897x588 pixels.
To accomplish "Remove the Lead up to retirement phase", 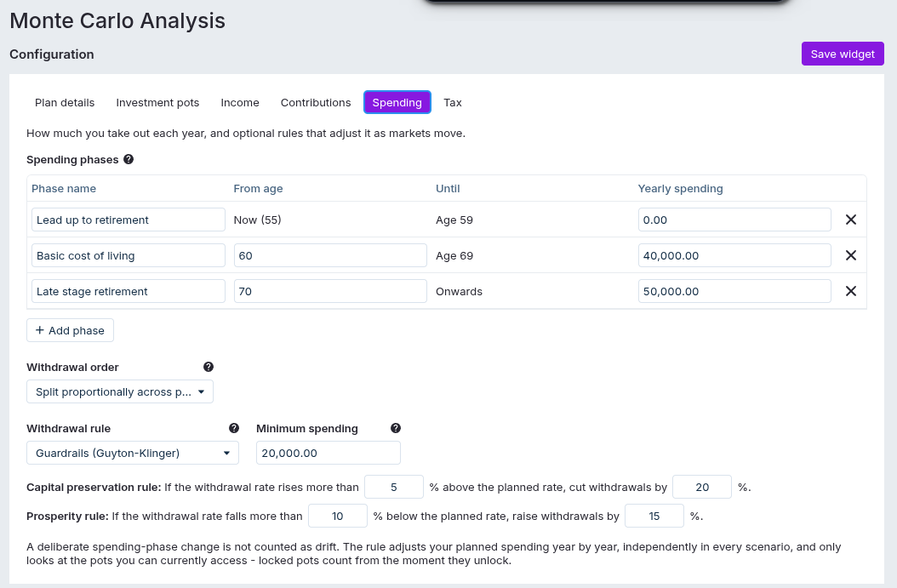I will tap(851, 220).
